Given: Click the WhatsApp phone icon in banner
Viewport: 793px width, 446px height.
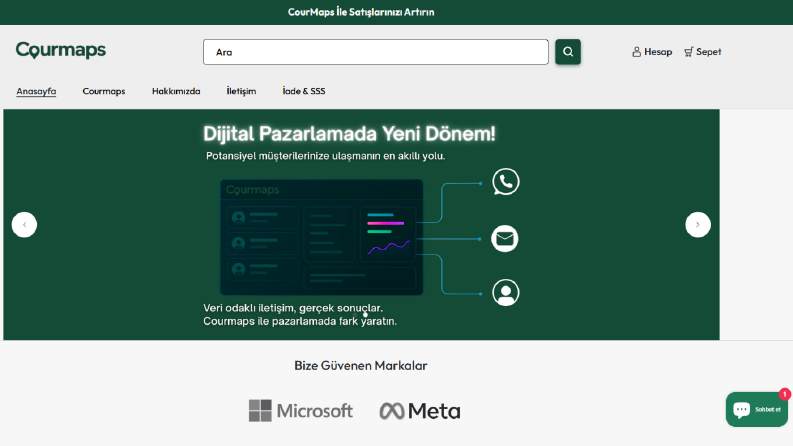Looking at the screenshot, I should tap(506, 182).
